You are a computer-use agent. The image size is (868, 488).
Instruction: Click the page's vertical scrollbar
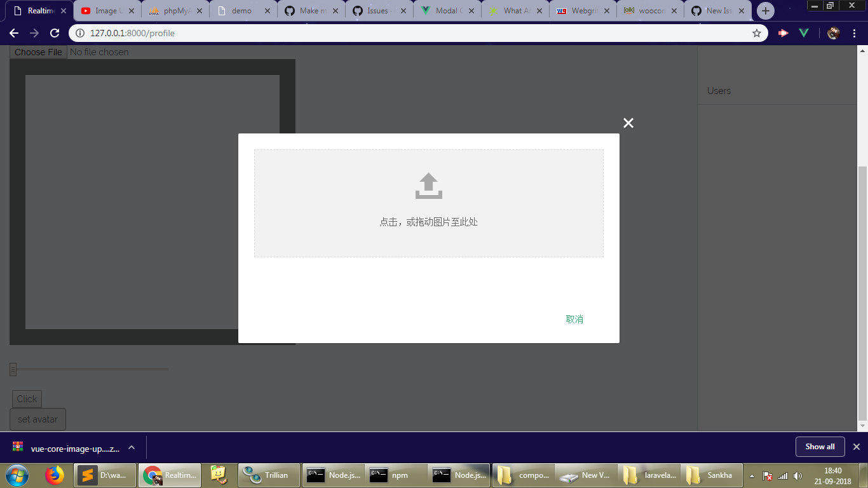point(862,292)
